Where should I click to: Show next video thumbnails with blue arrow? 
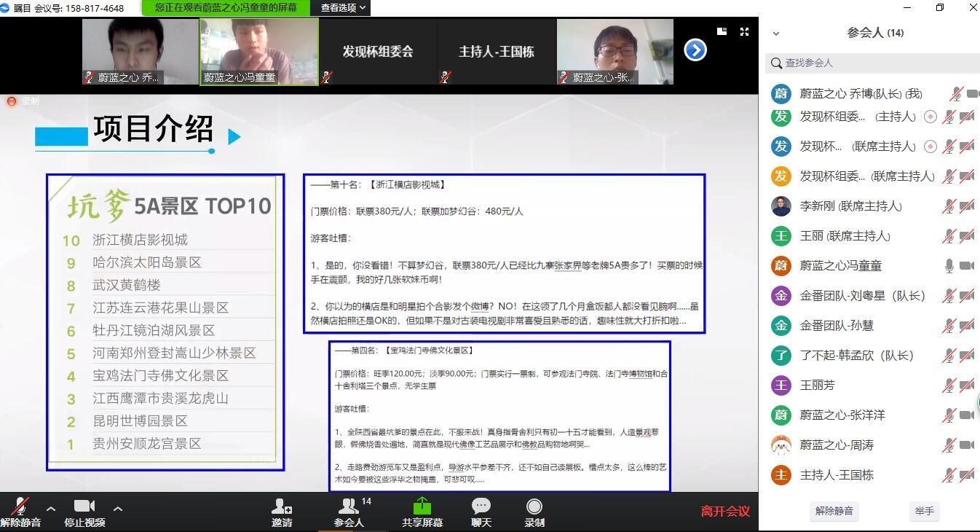pyautogui.click(x=695, y=50)
